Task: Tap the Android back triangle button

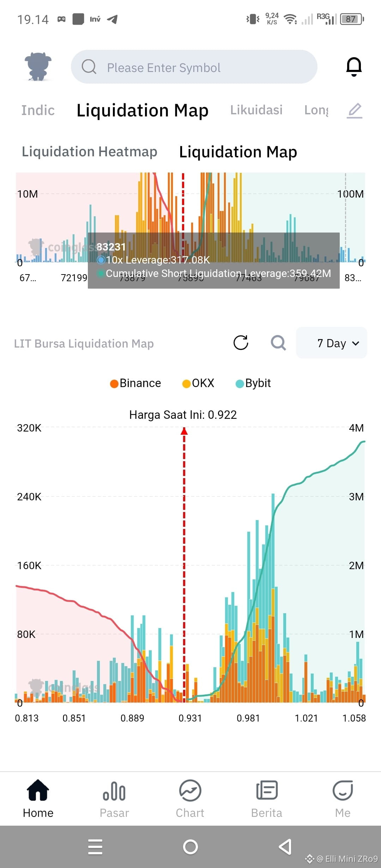Action: 285,847
